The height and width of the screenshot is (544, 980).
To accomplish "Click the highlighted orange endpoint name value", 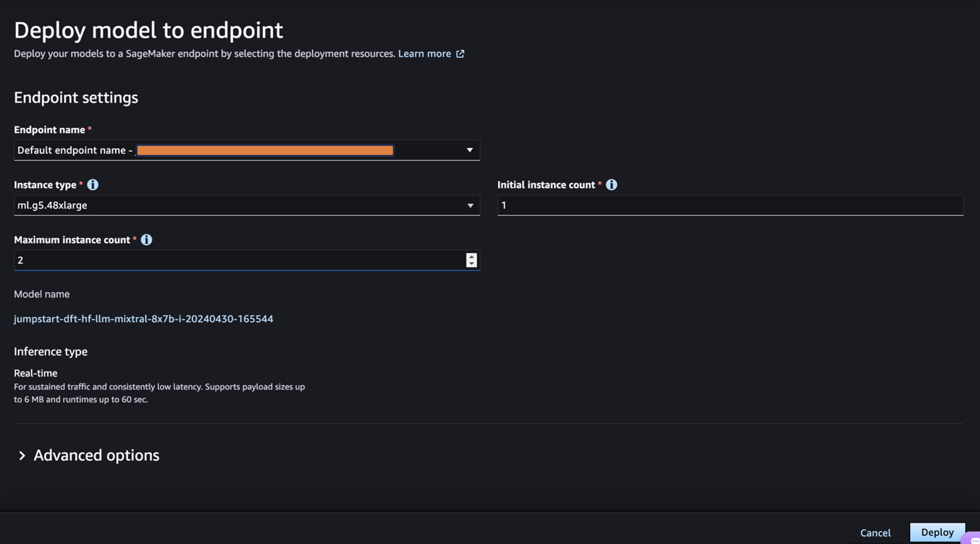I will [x=265, y=150].
